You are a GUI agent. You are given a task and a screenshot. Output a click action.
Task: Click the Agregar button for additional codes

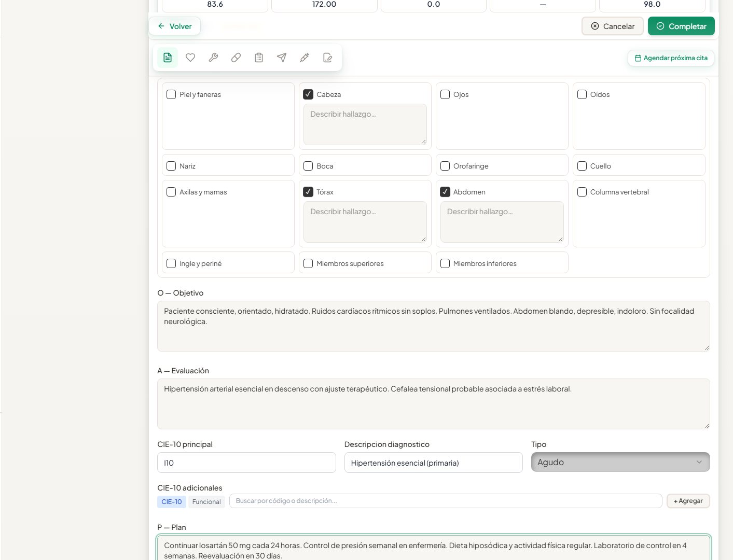pos(688,501)
